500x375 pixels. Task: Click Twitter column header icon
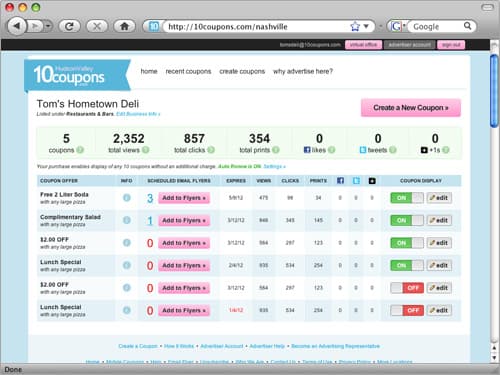(356, 181)
